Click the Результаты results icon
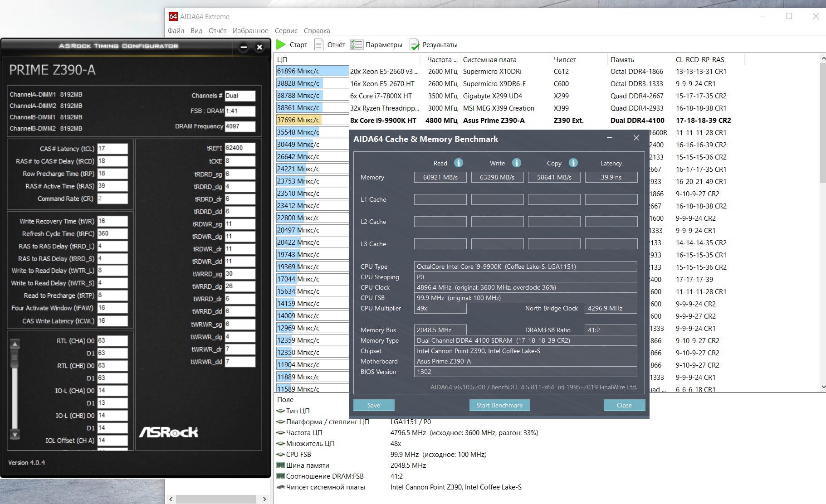Screen dimensions: 826x504 click(414, 44)
